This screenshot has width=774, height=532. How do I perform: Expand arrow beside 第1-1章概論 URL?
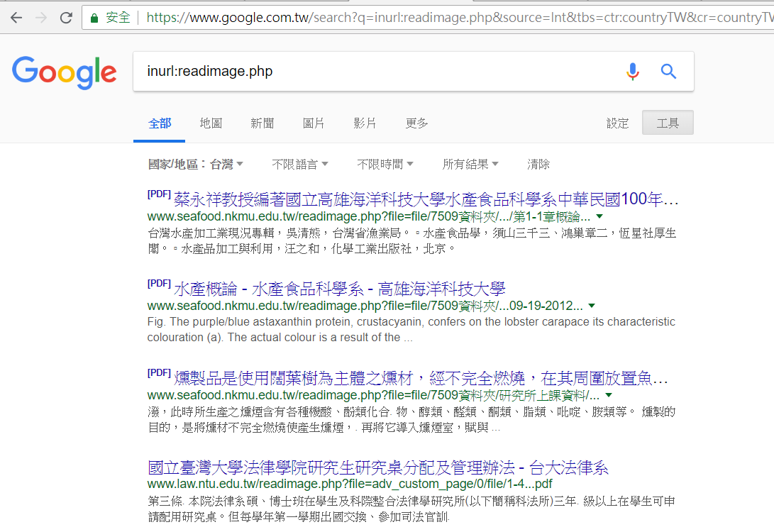[599, 216]
